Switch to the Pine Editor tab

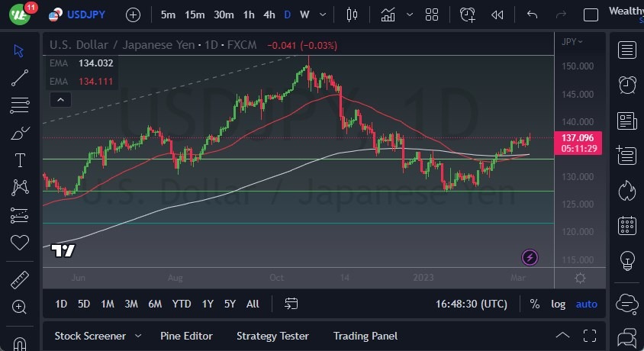pyautogui.click(x=186, y=336)
